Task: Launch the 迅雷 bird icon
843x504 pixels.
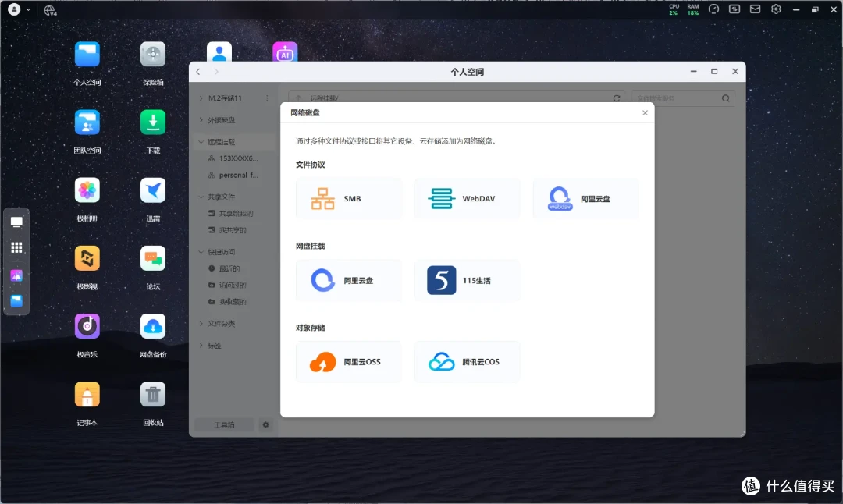Action: point(153,190)
